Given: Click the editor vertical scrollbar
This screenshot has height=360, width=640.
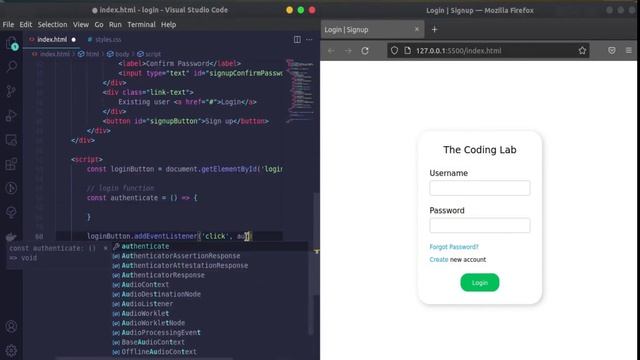Looking at the screenshot, I should coord(317,243).
